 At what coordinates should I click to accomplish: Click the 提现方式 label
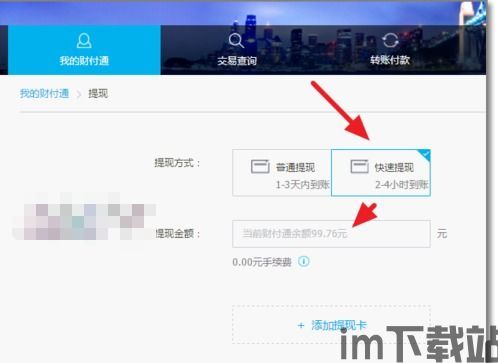click(177, 163)
